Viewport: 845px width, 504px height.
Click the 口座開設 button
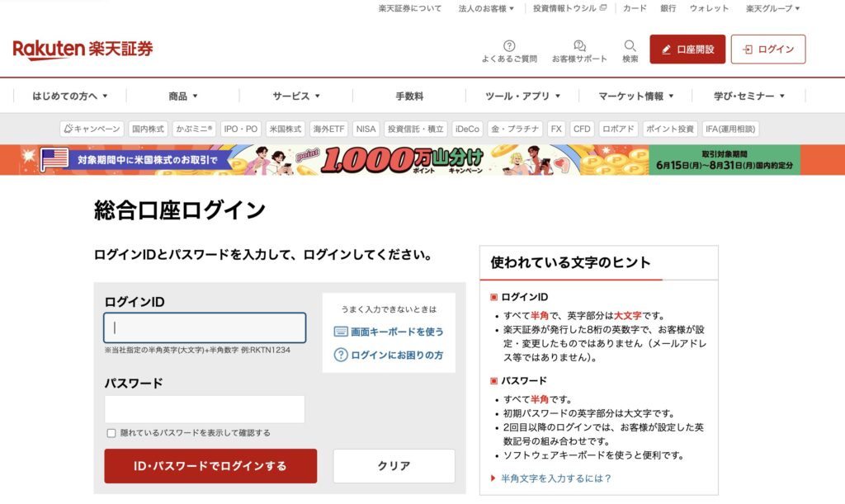pos(687,49)
